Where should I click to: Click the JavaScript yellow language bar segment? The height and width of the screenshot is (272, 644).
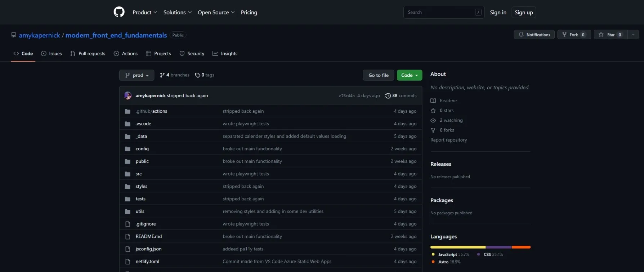[457, 247]
